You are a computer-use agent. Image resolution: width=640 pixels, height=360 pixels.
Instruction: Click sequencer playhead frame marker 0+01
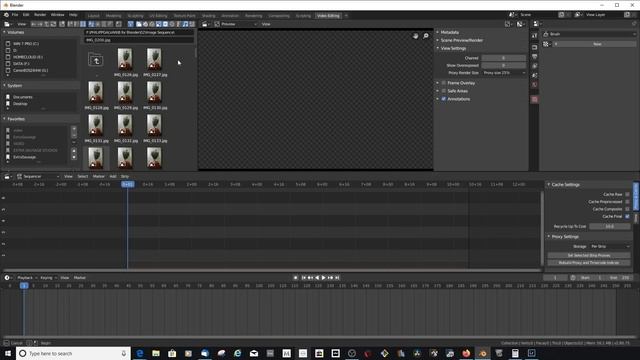(128, 184)
